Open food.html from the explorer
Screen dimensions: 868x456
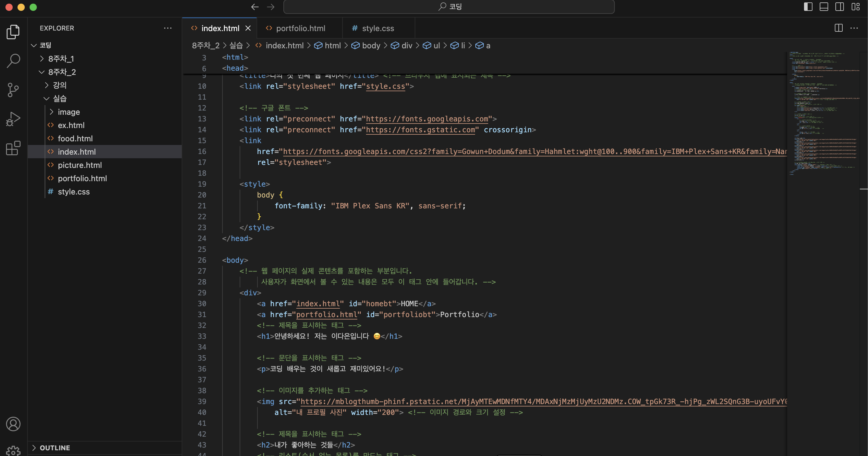(75, 138)
